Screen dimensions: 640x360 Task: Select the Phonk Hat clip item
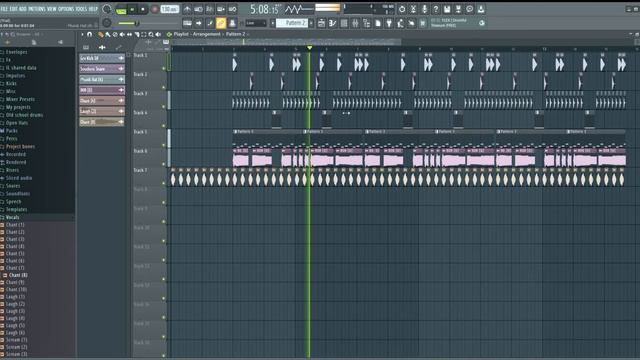pyautogui.click(x=102, y=80)
